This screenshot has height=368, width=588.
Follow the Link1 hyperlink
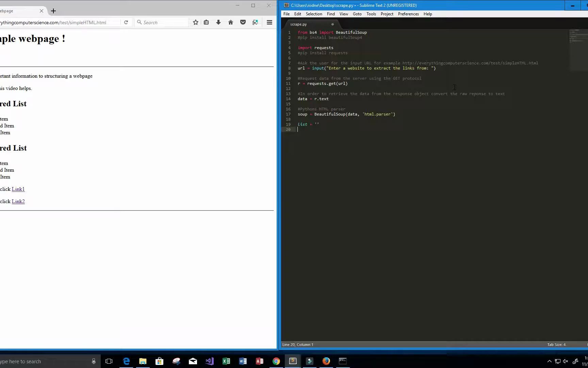click(18, 189)
